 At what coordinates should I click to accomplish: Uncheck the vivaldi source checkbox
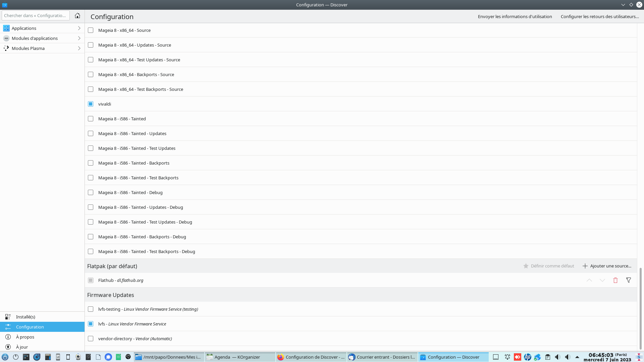coord(91,104)
